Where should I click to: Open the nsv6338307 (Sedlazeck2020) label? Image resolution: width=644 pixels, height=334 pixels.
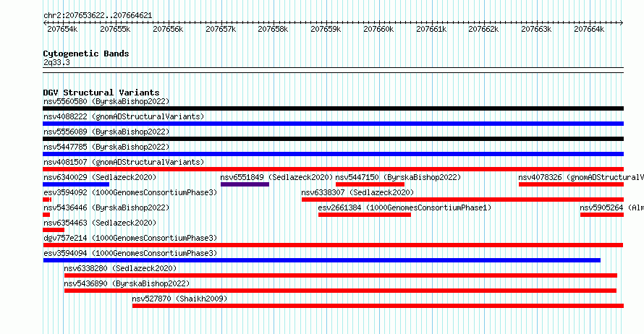357,192
